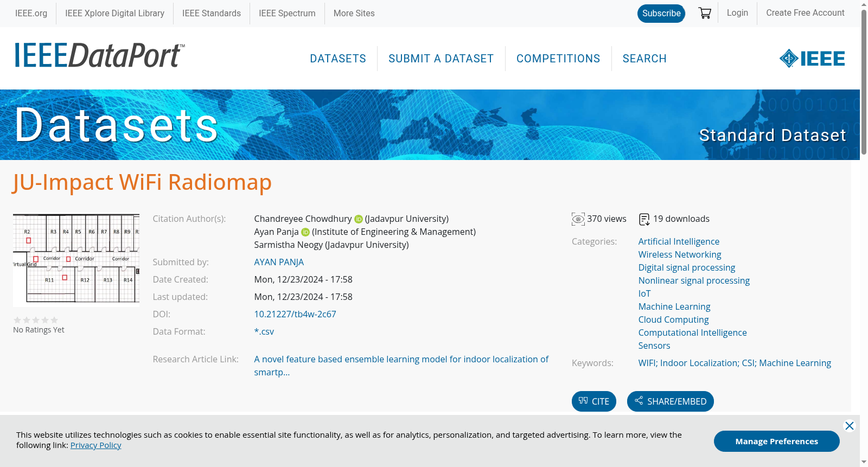Viewport: 868px width, 467px height.
Task: Click the Login link
Action: (x=737, y=13)
